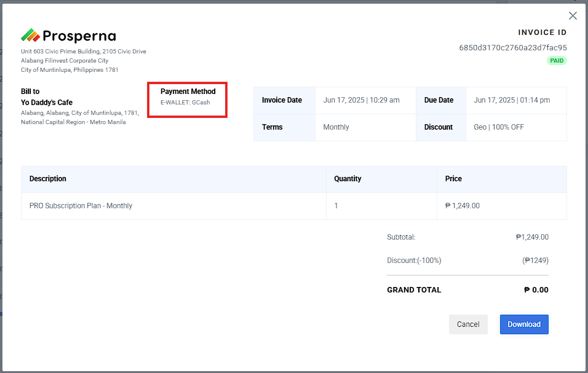Close the invoice dialog with the X icon
Viewport: 588px width, 373px height.
coord(573,16)
